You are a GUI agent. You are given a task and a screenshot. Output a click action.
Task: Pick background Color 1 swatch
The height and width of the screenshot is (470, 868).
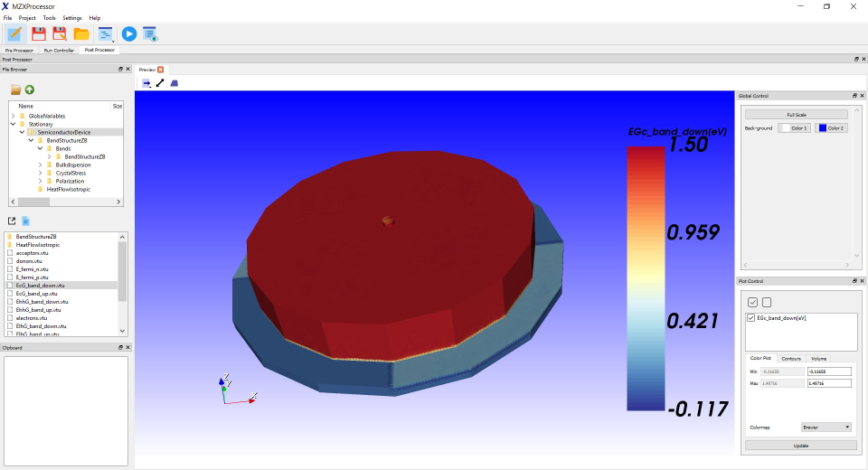click(x=794, y=127)
